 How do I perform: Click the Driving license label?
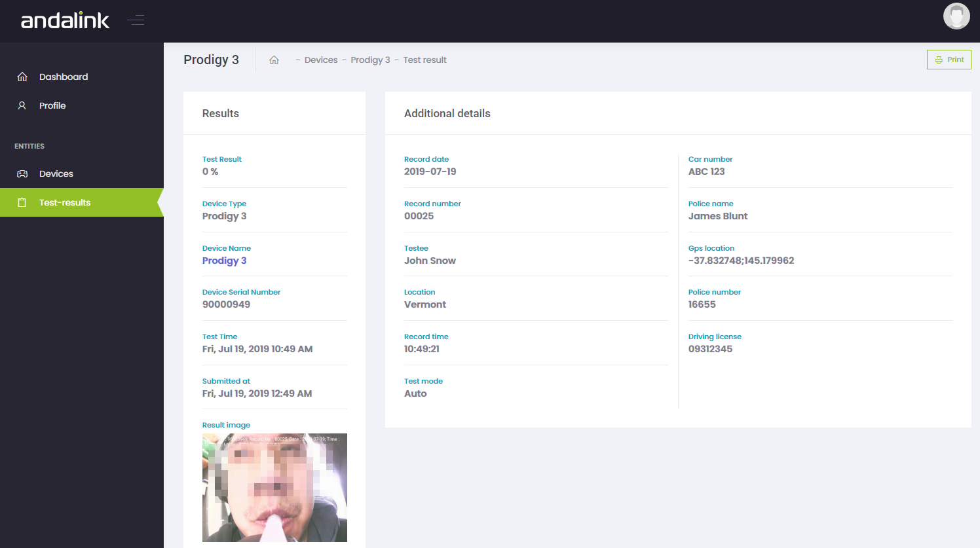(x=715, y=337)
